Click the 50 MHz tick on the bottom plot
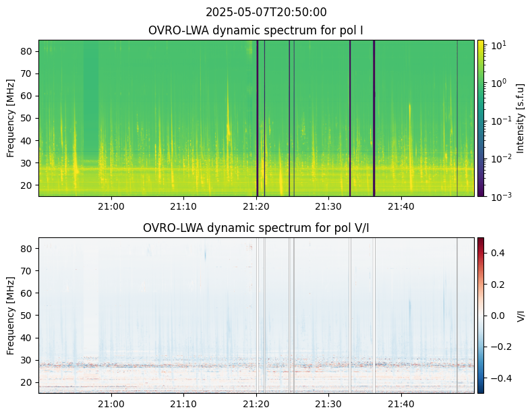 pos(30,315)
